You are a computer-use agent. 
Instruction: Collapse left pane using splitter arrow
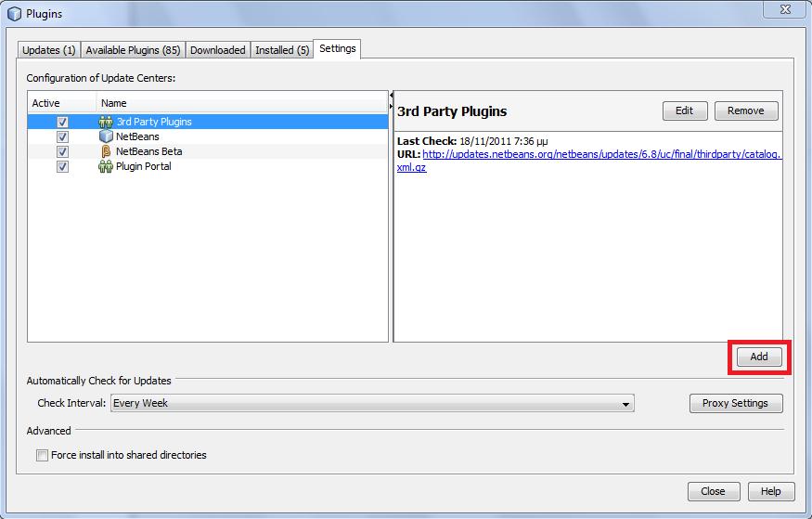click(x=391, y=96)
